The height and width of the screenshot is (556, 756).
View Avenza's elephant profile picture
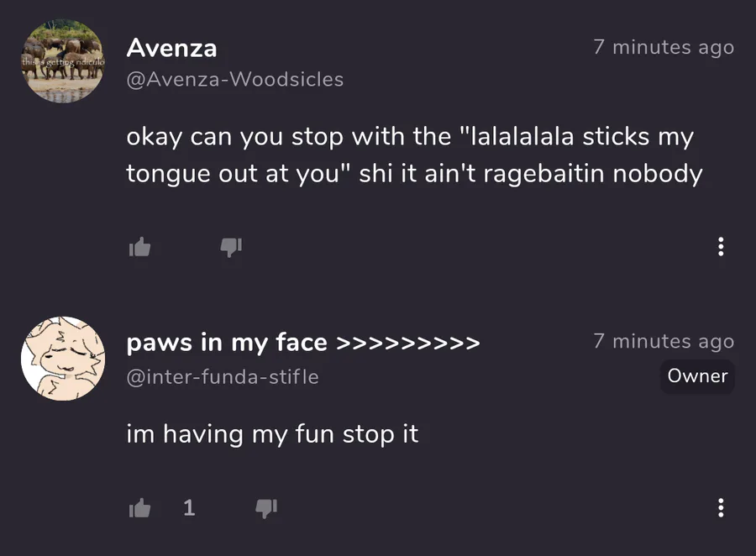click(62, 61)
